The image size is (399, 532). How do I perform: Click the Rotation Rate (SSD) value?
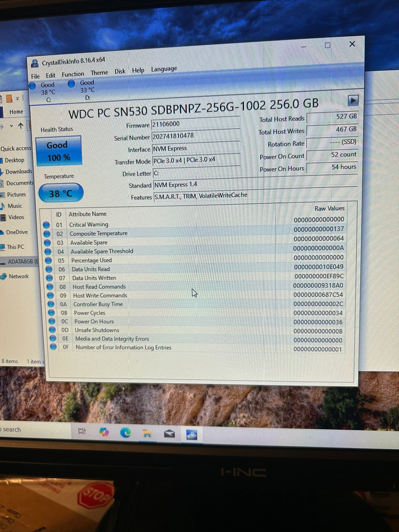click(x=332, y=142)
